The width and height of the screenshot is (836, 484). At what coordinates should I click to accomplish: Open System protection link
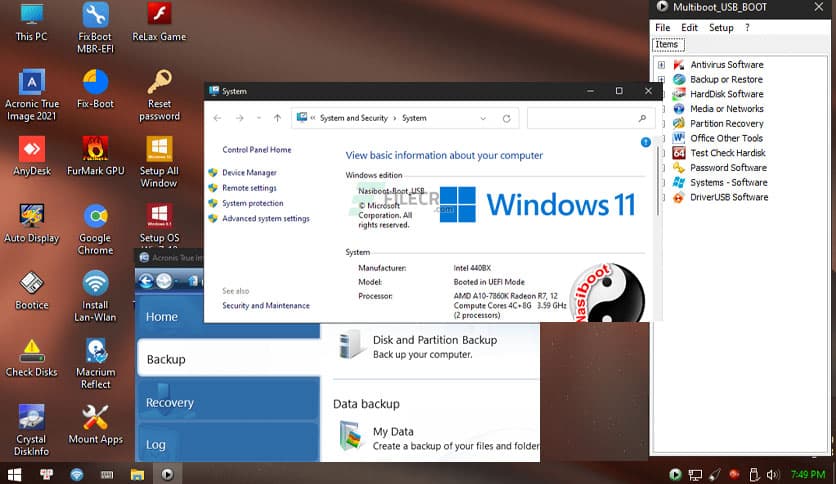coord(253,204)
